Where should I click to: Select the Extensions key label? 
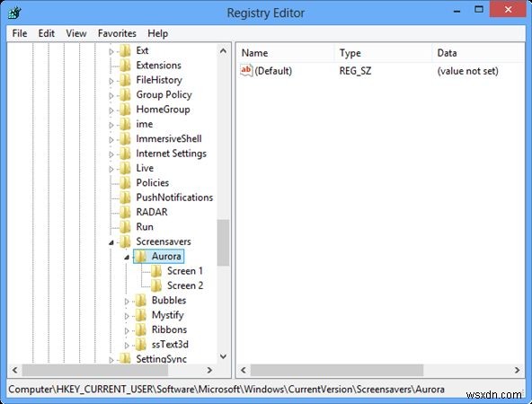(158, 65)
